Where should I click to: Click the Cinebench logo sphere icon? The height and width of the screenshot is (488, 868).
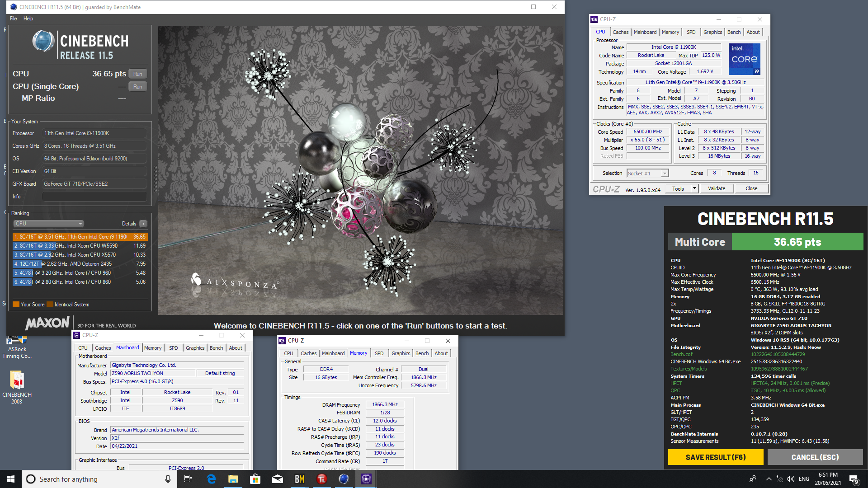[x=43, y=41]
